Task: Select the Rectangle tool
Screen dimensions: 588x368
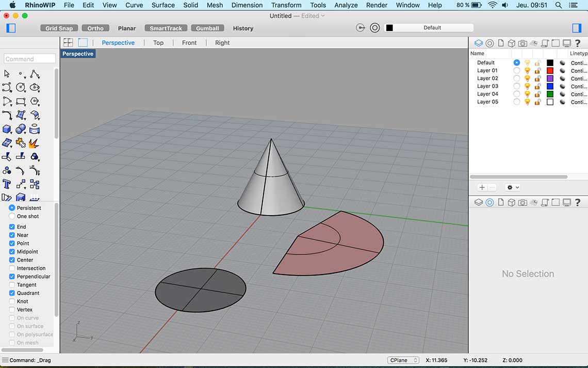Action: (x=21, y=101)
